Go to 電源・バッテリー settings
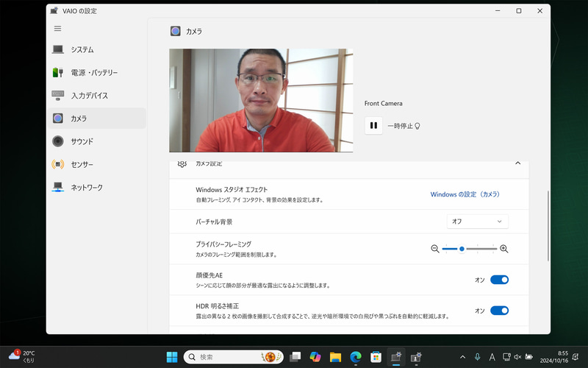 pyautogui.click(x=93, y=73)
